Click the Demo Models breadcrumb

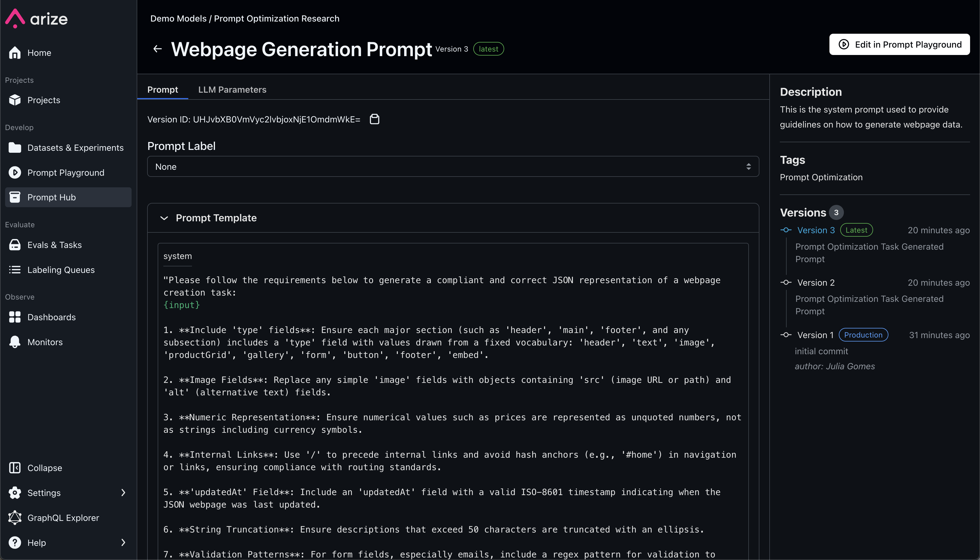[x=178, y=18]
